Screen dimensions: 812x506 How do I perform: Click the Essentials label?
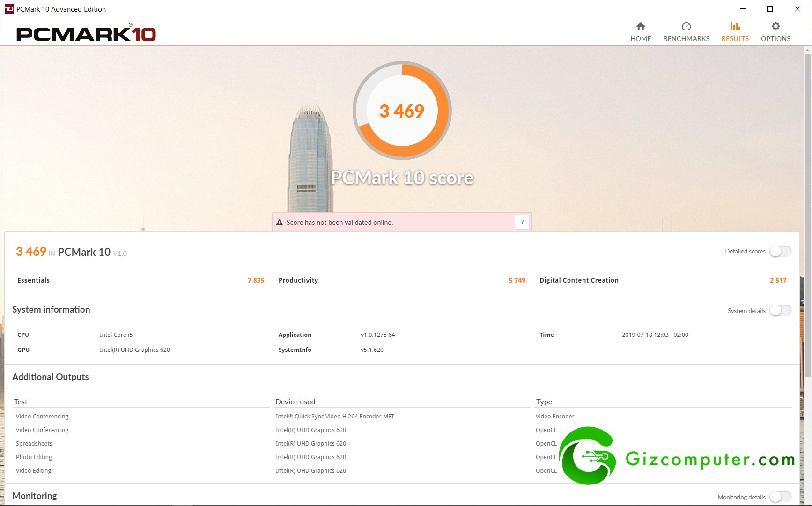[33, 280]
